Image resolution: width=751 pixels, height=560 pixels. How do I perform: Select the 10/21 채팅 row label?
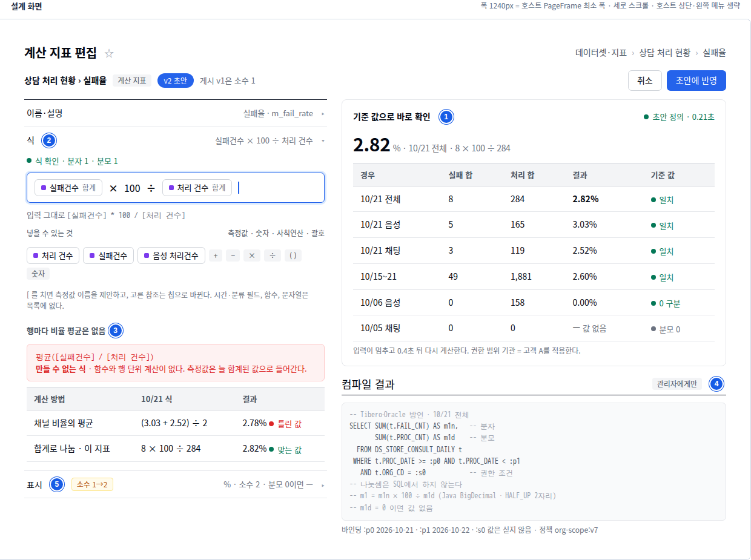coord(380,250)
